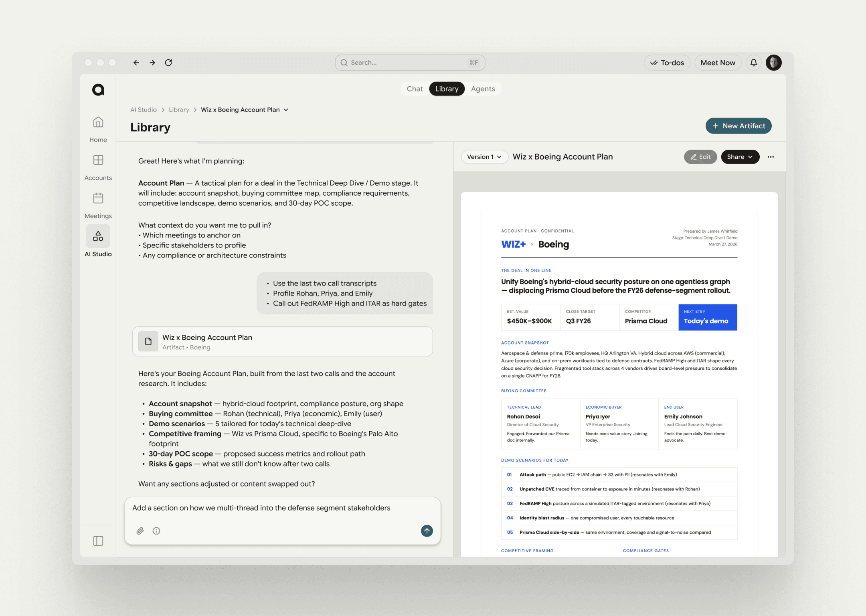This screenshot has width=866, height=616.
Task: Open the user profile avatar
Action: pyautogui.click(x=774, y=63)
